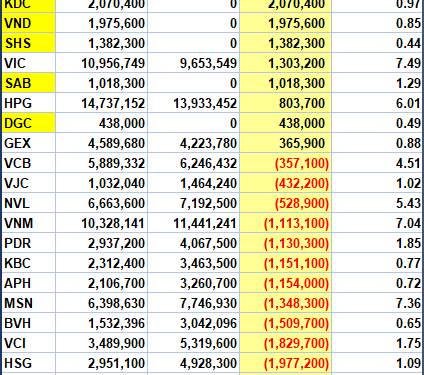Image resolution: width=424 pixels, height=375 pixels.
Task: Select the 7.49 value cell
Action: pyautogui.click(x=378, y=63)
